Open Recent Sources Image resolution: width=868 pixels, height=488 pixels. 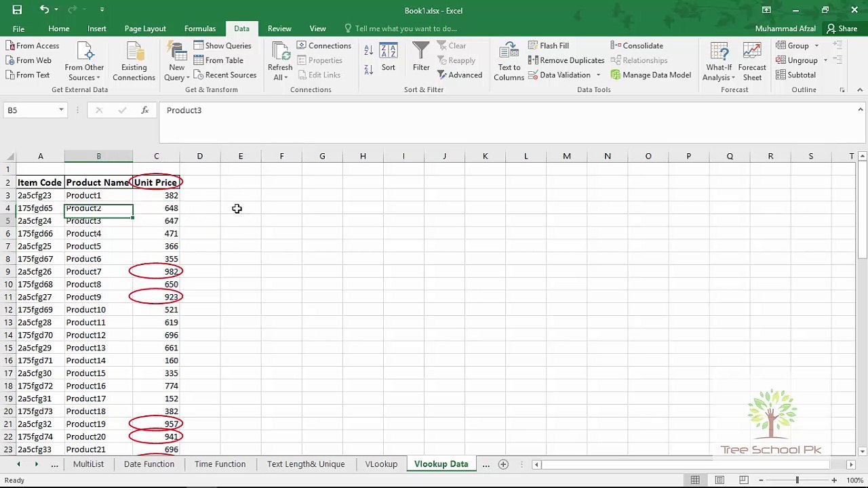pos(225,75)
